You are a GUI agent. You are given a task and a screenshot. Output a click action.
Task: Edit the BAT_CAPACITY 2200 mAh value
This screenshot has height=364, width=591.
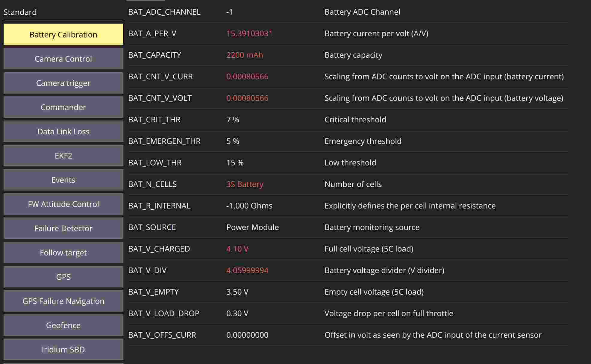tap(245, 55)
